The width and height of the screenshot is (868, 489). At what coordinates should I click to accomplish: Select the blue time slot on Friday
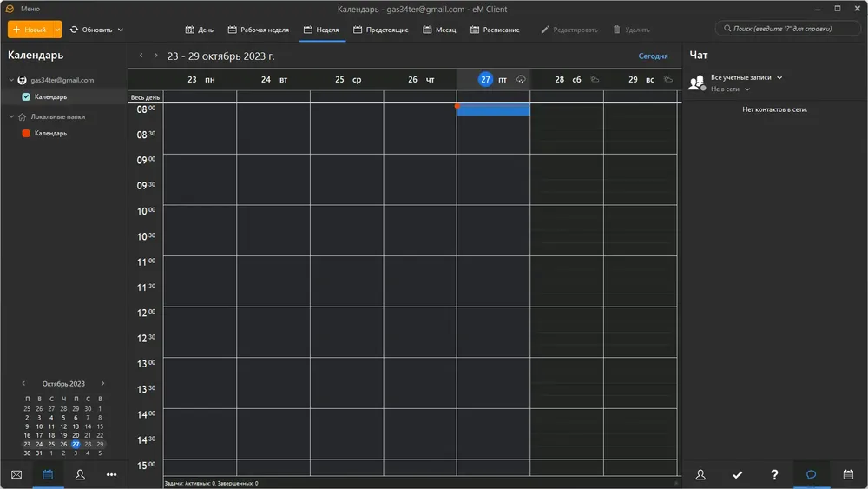click(493, 109)
